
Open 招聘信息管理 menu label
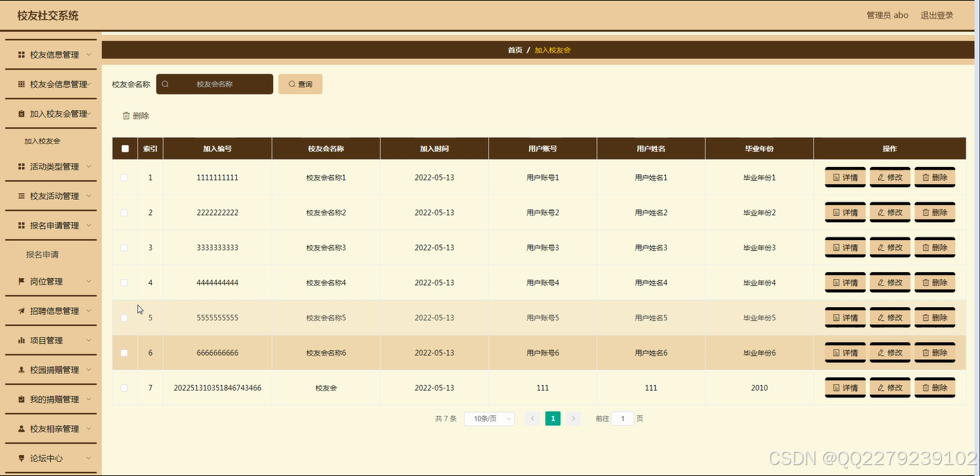[55, 310]
